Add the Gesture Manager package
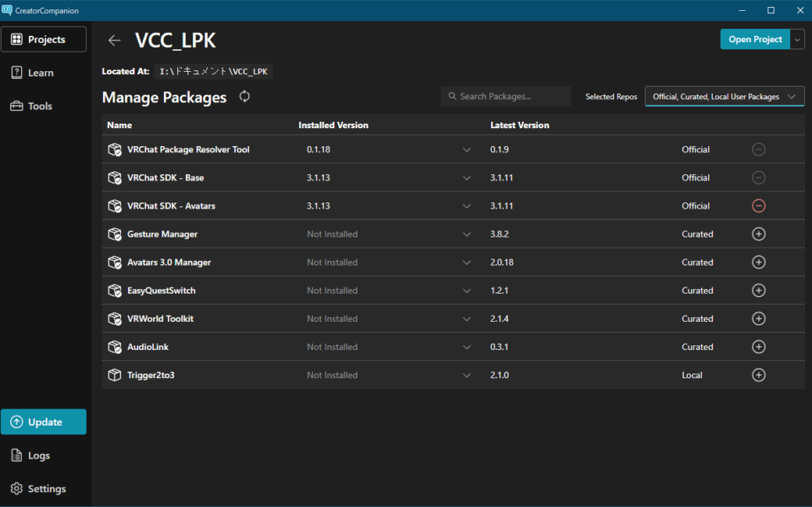Viewport: 812px width, 507px height. [758, 234]
